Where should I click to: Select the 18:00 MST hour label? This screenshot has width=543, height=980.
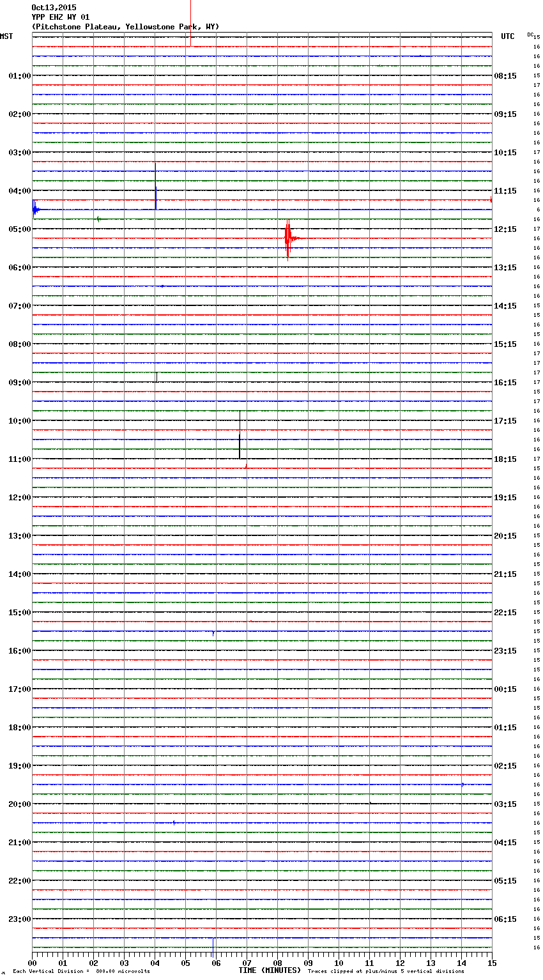20,728
